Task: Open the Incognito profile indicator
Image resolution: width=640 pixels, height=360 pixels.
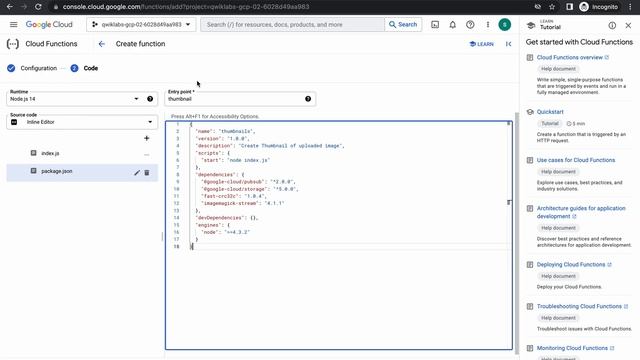Action: [599, 7]
